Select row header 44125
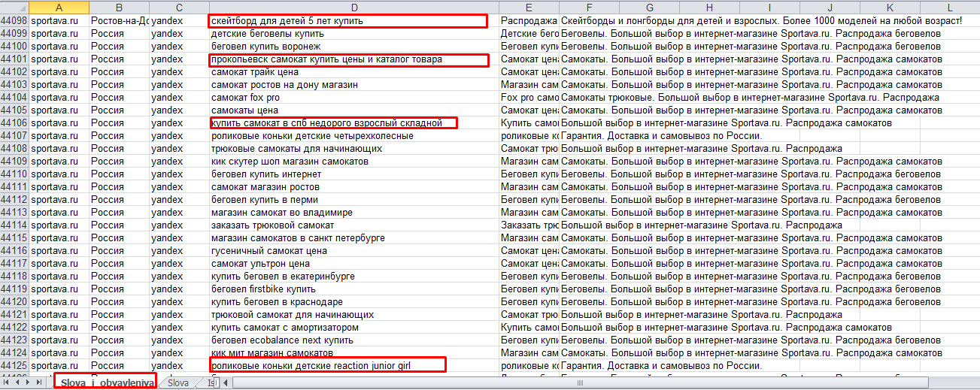Image resolution: width=980 pixels, height=390 pixels. [14, 366]
